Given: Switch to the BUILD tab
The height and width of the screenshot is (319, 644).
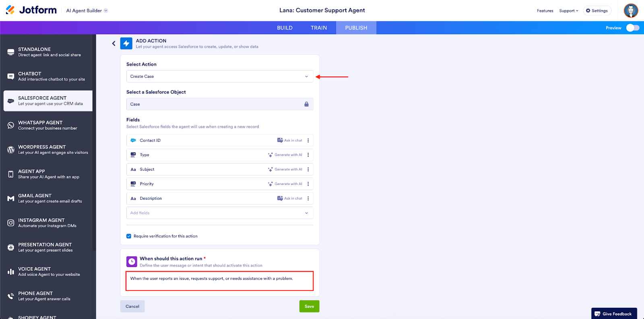Looking at the screenshot, I should (x=285, y=28).
